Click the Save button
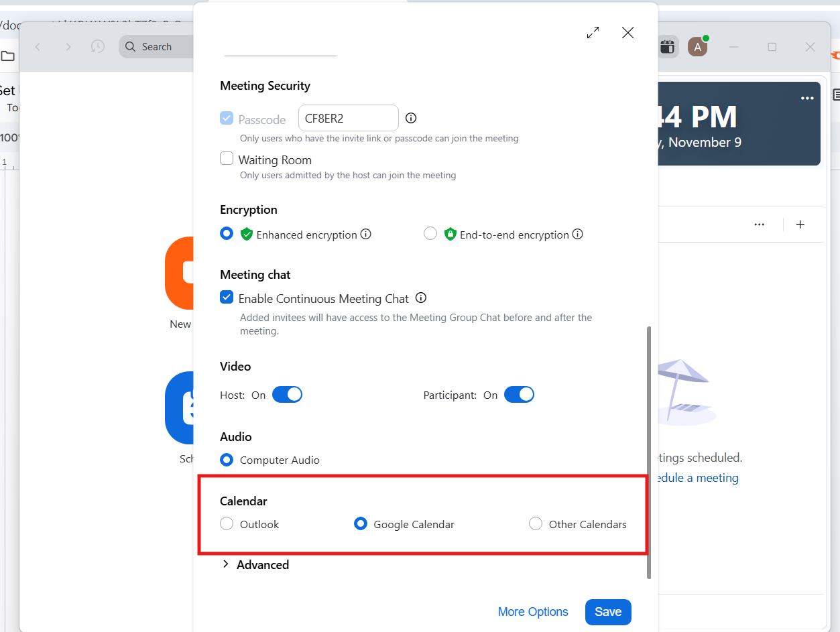This screenshot has width=840, height=632. pos(608,612)
